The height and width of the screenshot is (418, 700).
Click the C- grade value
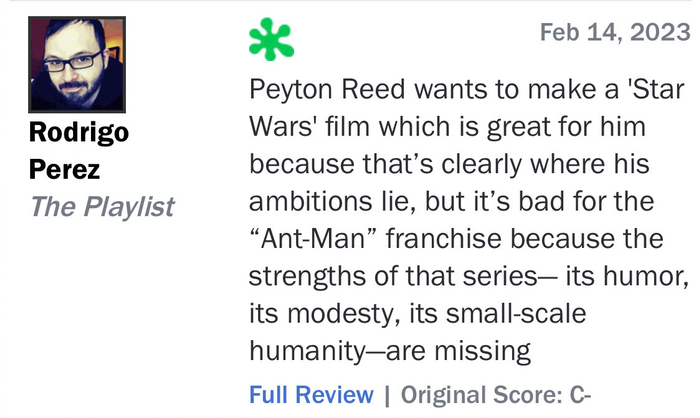(x=581, y=394)
